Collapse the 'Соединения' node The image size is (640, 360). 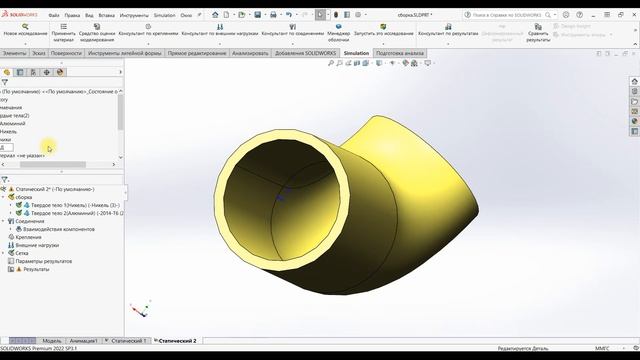pos(3,221)
